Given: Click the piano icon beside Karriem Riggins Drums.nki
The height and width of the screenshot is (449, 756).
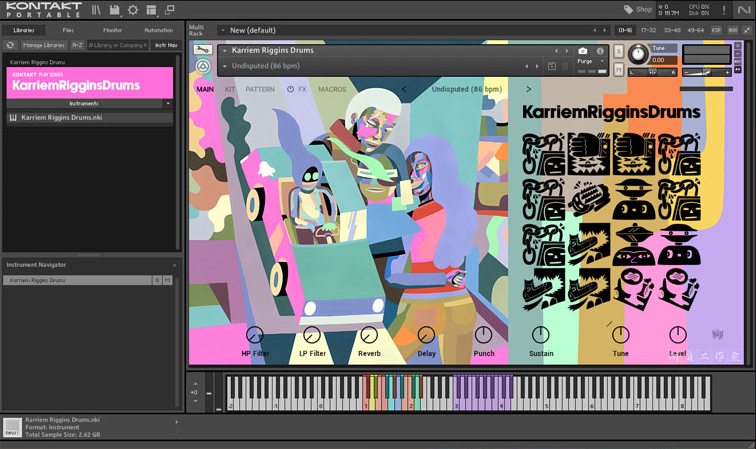Looking at the screenshot, I should click(x=13, y=118).
